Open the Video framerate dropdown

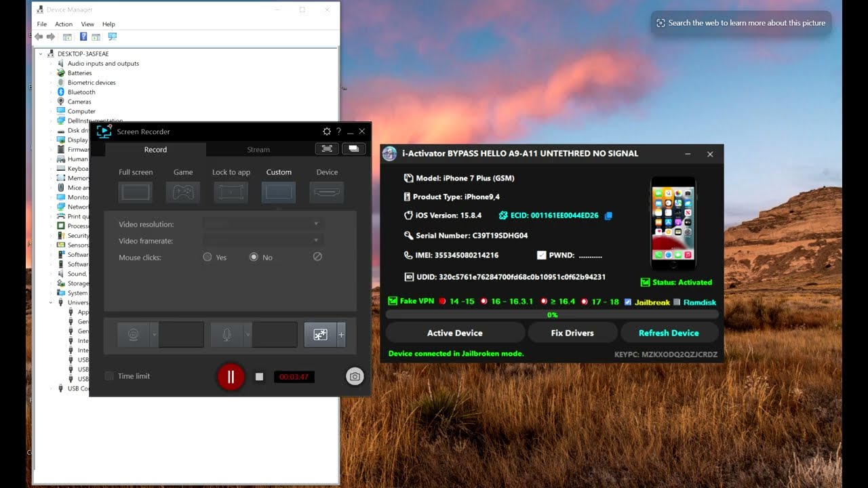(263, 240)
